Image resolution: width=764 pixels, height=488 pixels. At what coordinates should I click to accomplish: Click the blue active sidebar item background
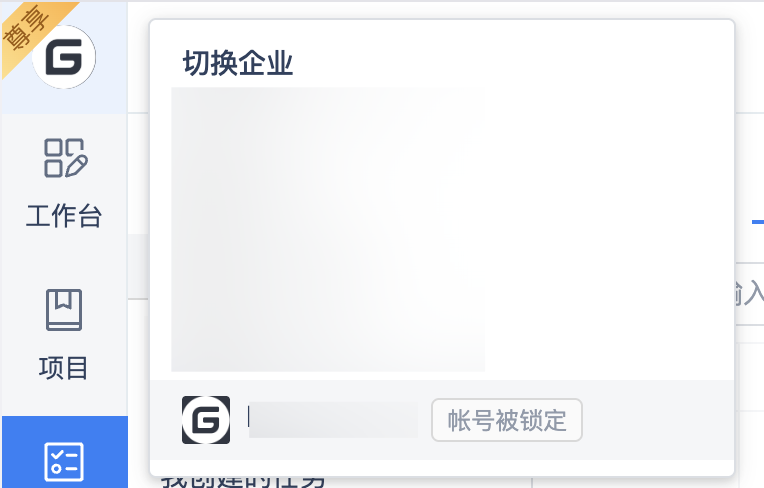click(65, 452)
